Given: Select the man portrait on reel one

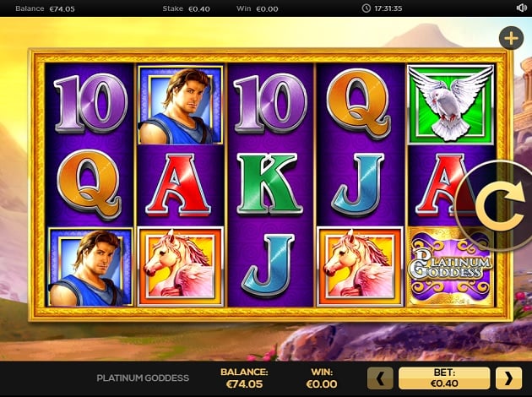Looking at the screenshot, I should [90, 268].
